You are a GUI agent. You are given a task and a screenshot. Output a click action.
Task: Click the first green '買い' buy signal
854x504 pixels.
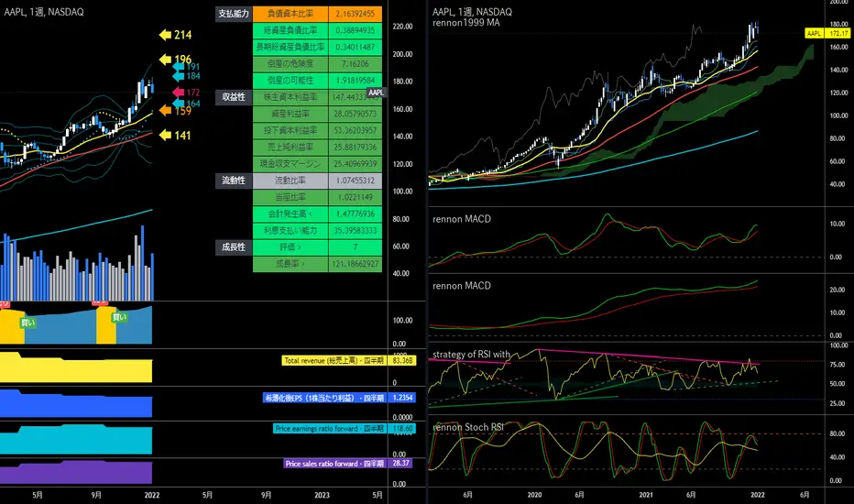pyautogui.click(x=27, y=323)
